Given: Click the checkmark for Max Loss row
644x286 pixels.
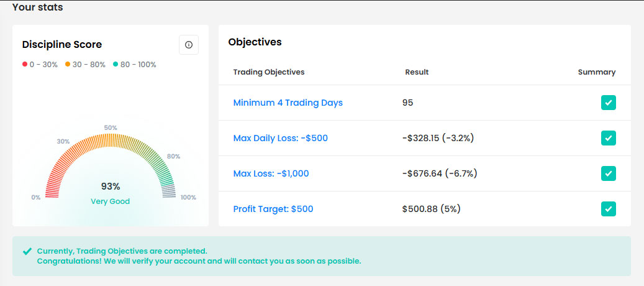Looking at the screenshot, I should [608, 173].
